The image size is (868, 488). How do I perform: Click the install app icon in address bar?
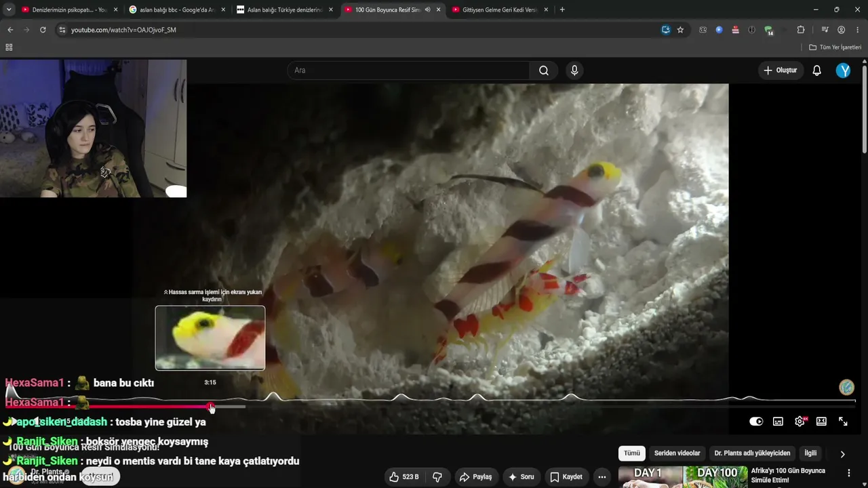click(666, 30)
